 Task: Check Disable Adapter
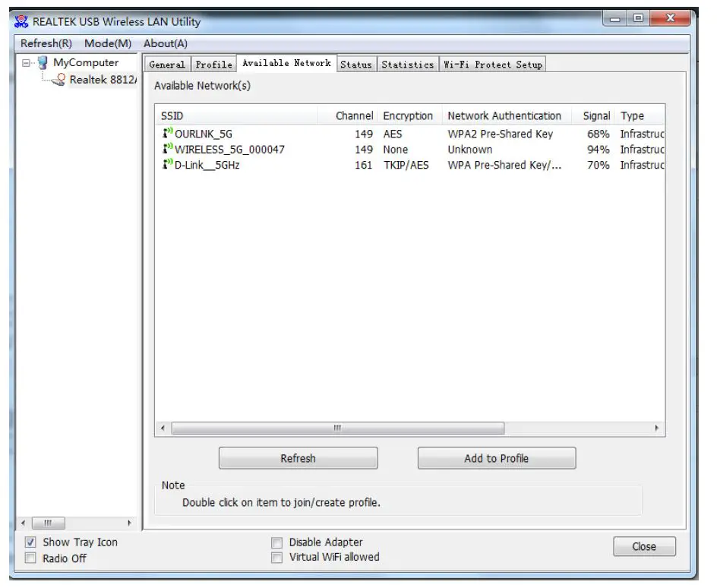click(277, 542)
